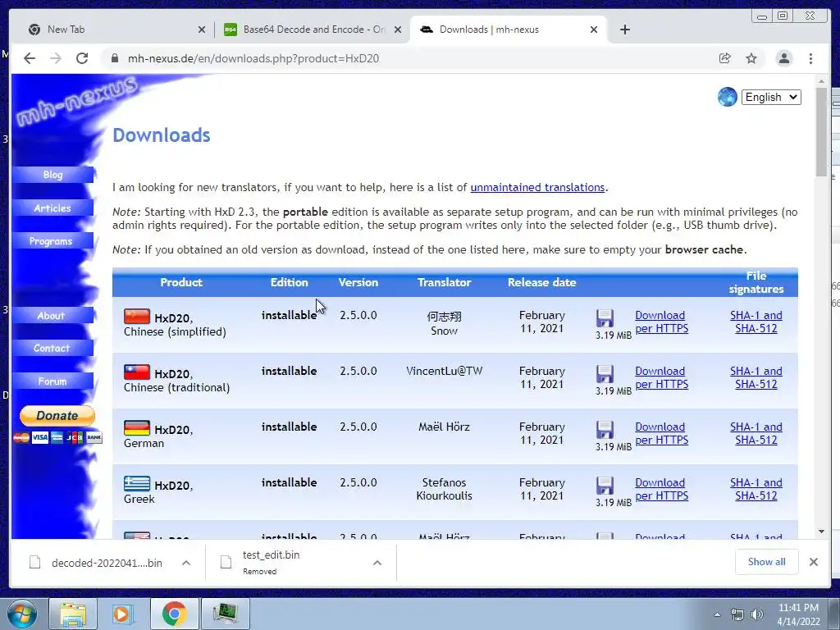
Task: Download per HTTPS for Chinese traditional
Action: coord(662,377)
